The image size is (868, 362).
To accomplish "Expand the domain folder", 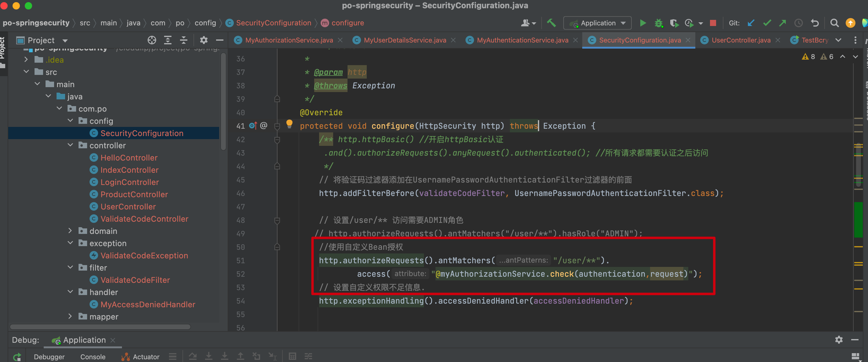I will click(x=70, y=231).
